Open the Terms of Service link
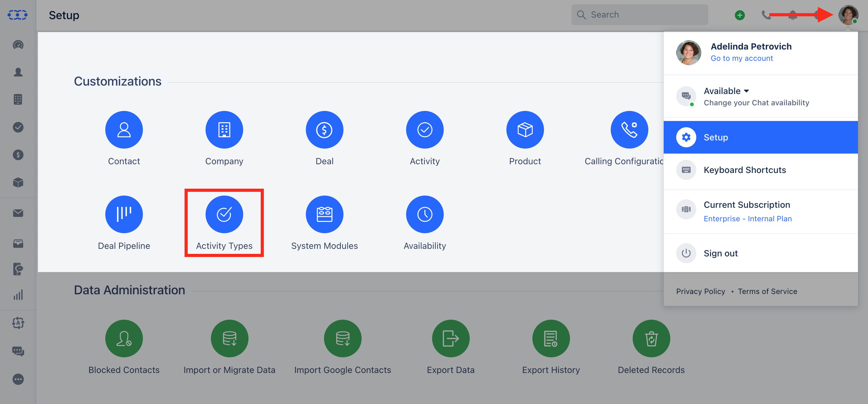The width and height of the screenshot is (868, 404). (x=767, y=291)
